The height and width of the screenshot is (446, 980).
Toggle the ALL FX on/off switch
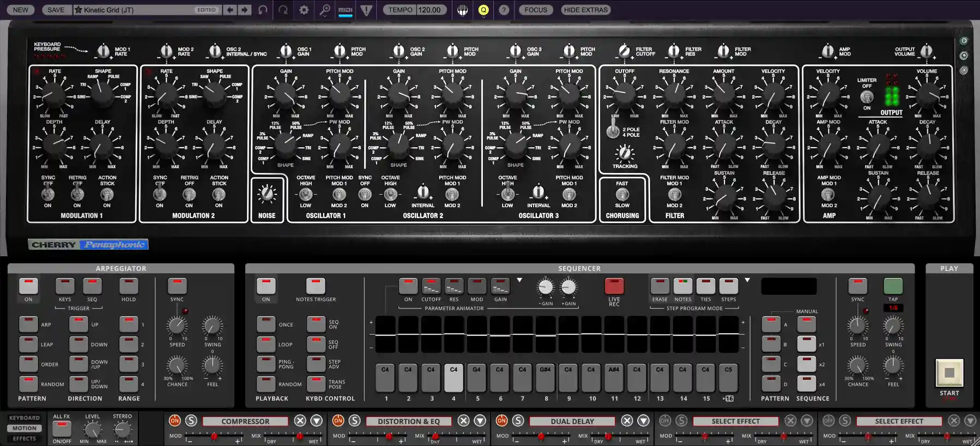[x=62, y=429]
